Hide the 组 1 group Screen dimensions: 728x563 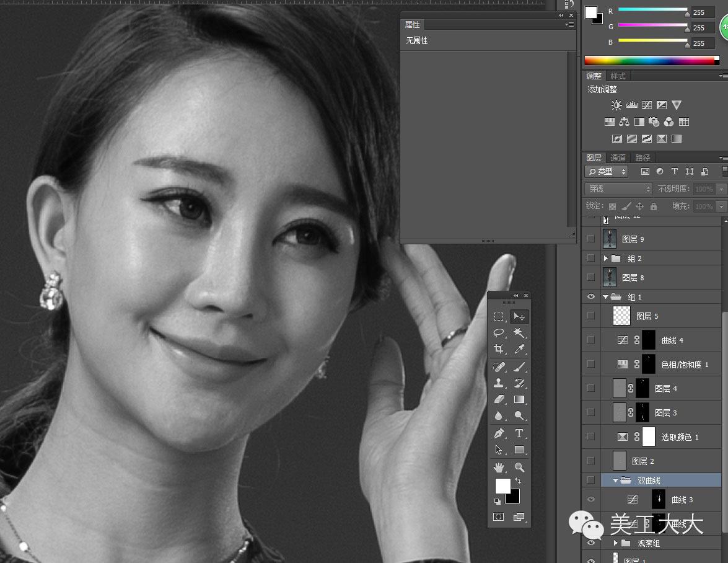point(590,296)
